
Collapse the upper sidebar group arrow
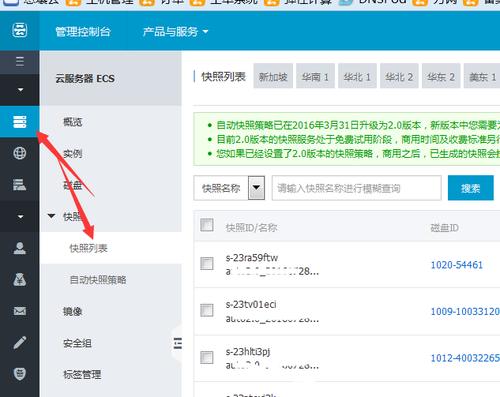[20, 90]
